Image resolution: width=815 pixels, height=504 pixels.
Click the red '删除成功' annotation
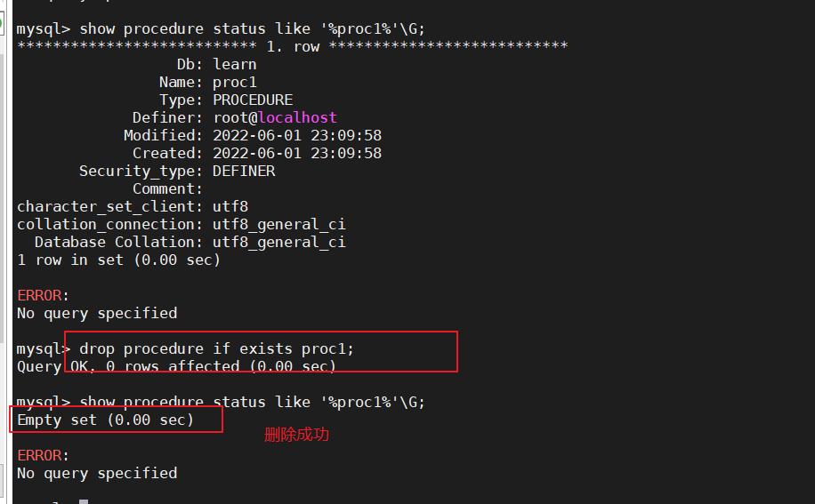pos(296,435)
